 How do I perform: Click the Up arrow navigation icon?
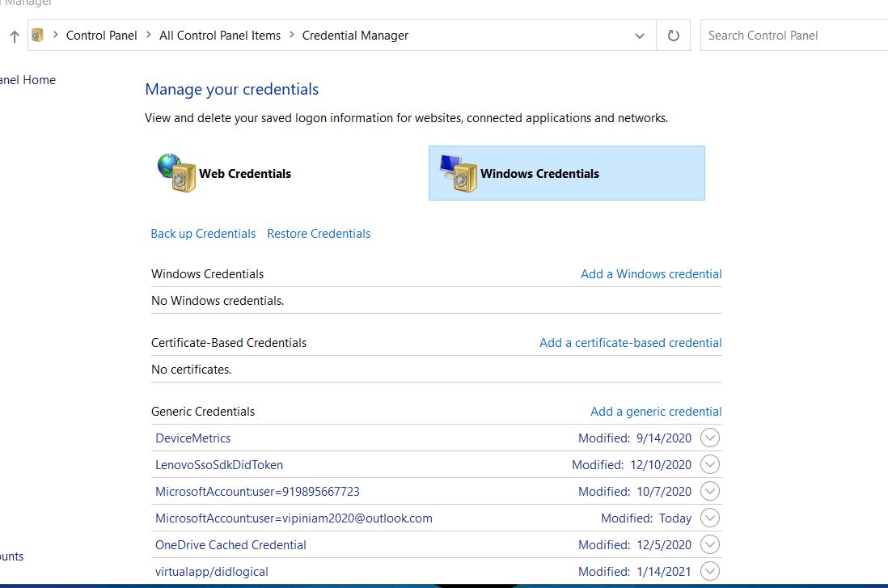pos(15,36)
